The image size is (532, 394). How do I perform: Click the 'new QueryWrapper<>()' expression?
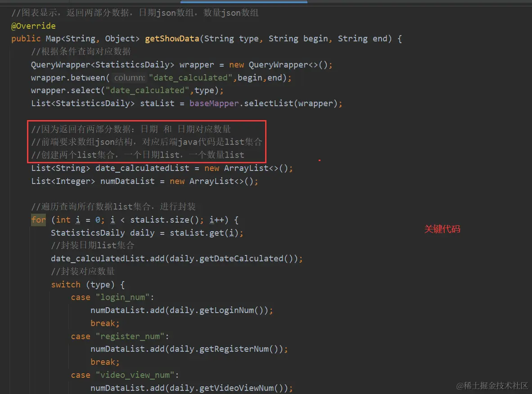pyautogui.click(x=278, y=65)
